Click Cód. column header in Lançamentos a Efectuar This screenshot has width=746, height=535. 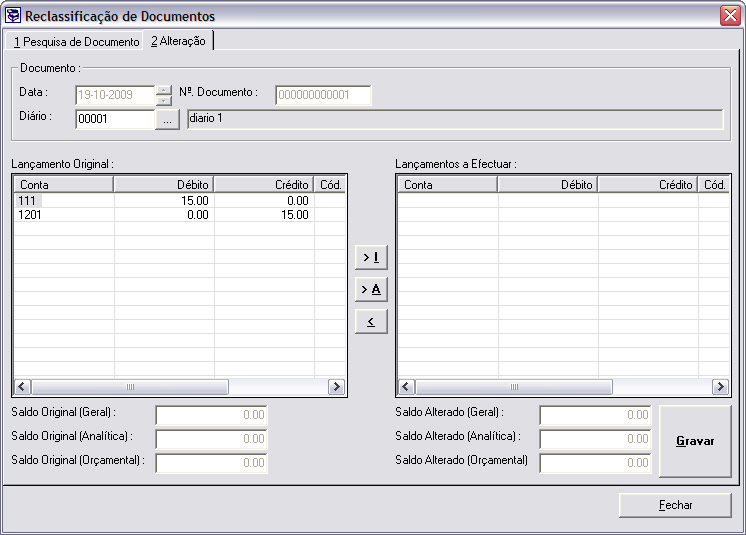[714, 185]
